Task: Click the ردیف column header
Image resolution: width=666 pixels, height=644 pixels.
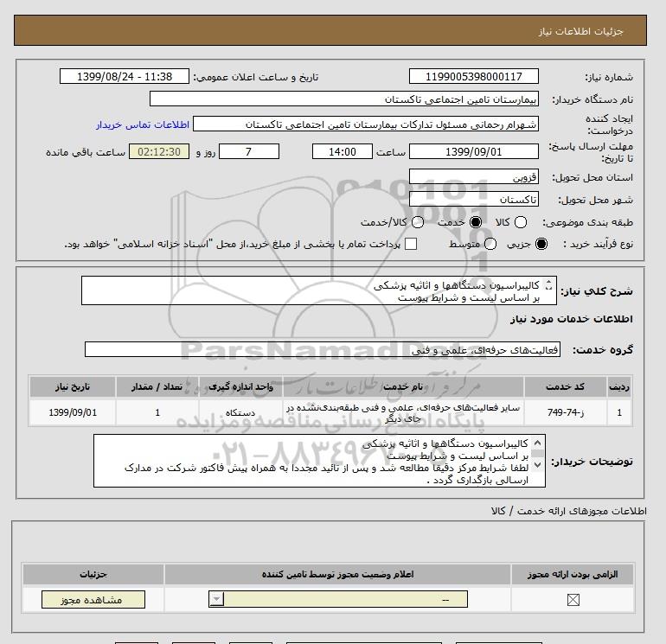Action: (x=619, y=386)
